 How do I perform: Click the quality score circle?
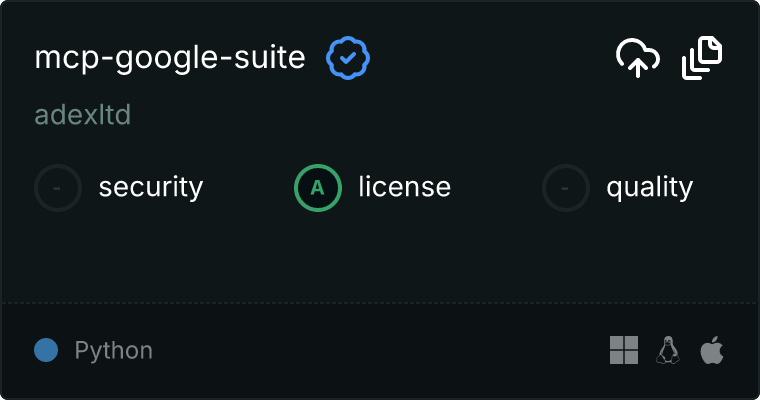tap(566, 187)
